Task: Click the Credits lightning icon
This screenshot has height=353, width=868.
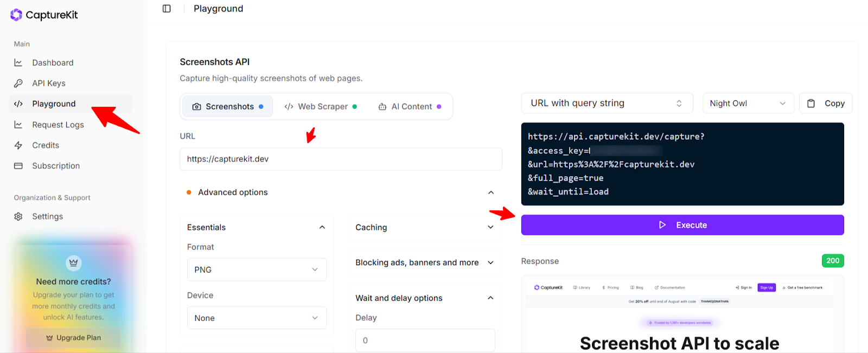Action: point(18,145)
